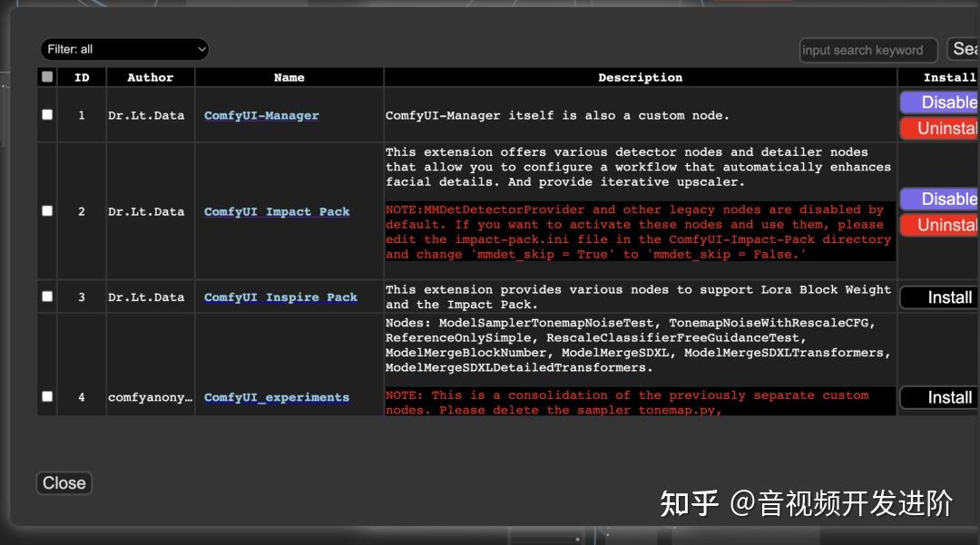Click the search keyword input field
This screenshot has height=545, width=980.
(x=867, y=50)
